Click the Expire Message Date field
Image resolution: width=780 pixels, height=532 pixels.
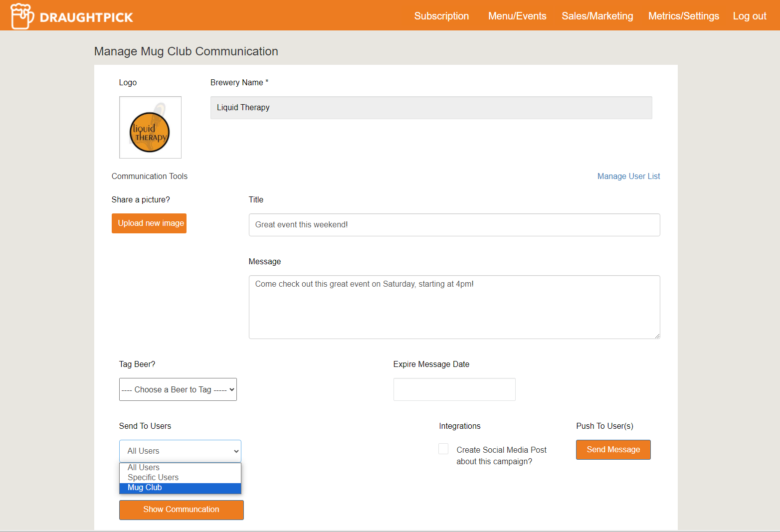click(x=454, y=389)
